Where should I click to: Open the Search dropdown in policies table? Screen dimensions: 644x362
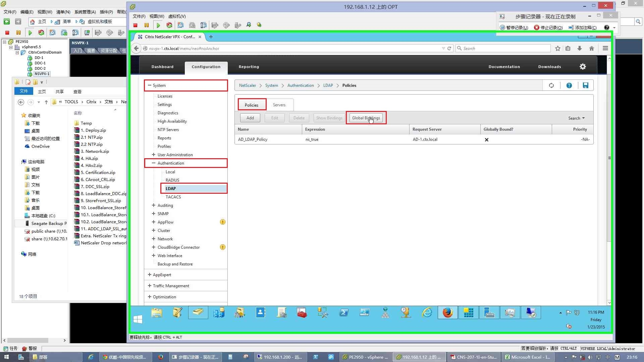[577, 118]
